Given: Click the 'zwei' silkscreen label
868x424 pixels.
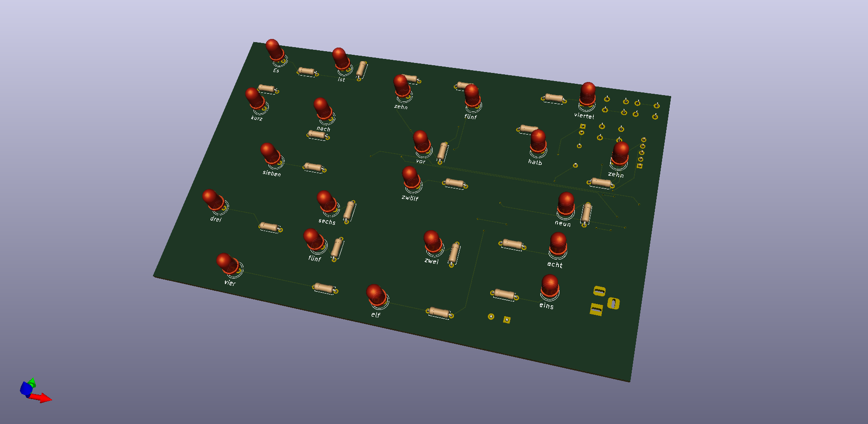Looking at the screenshot, I should 432,261.
